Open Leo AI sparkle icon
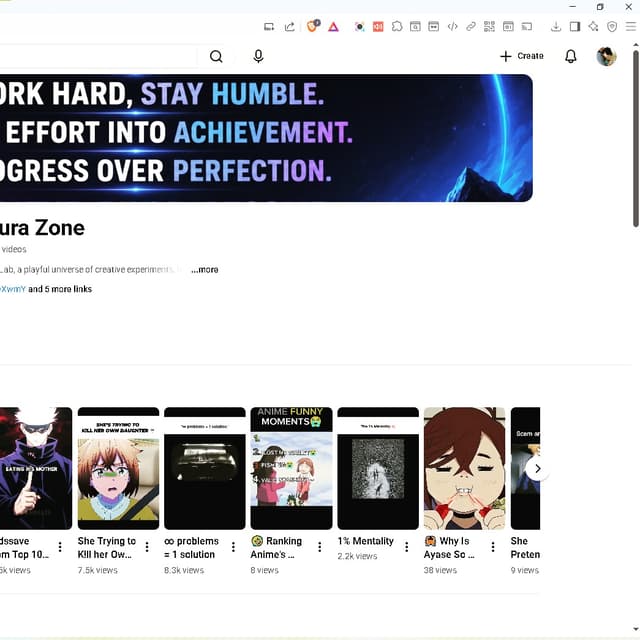The image size is (640, 640). [593, 27]
